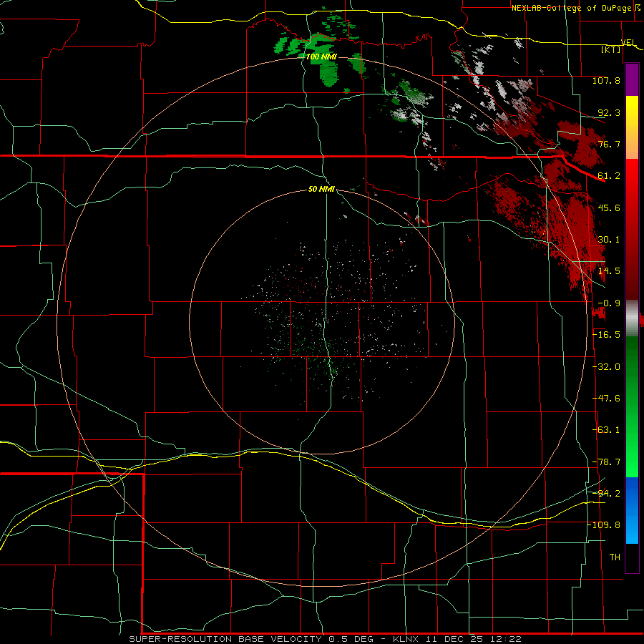Click the -32.0 legend value

(x=607, y=367)
